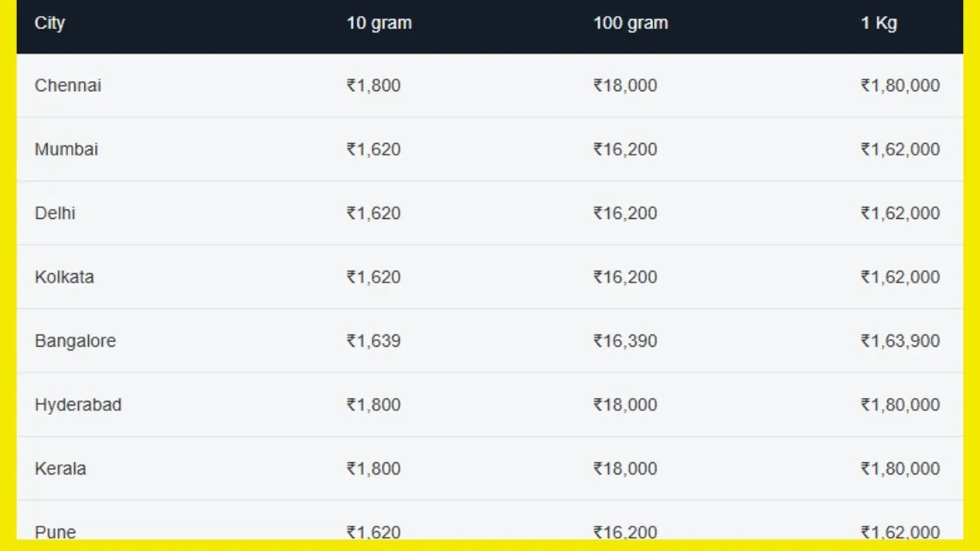Click Bangalore's 10 gram price ₹1,639
This screenshot has height=551, width=980.
[374, 341]
